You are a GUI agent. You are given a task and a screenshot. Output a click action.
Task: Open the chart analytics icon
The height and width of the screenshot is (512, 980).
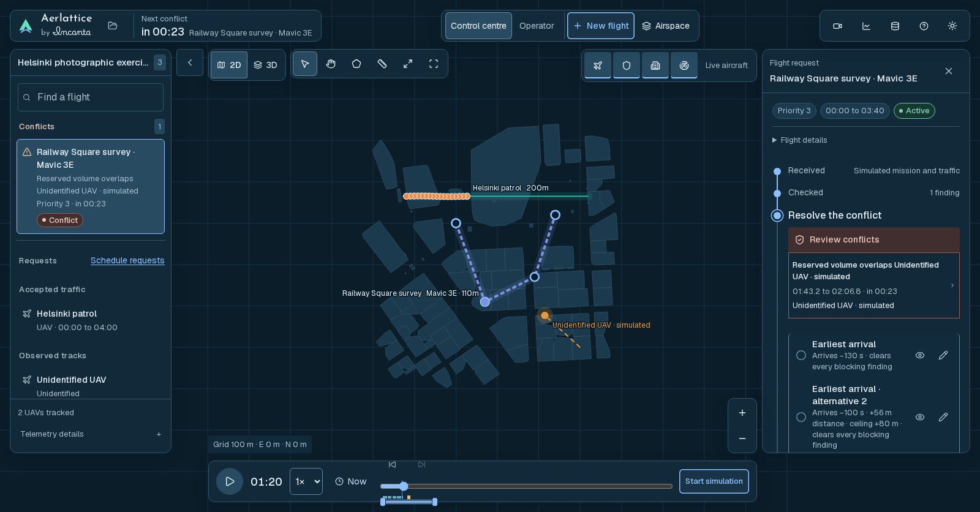tap(866, 26)
